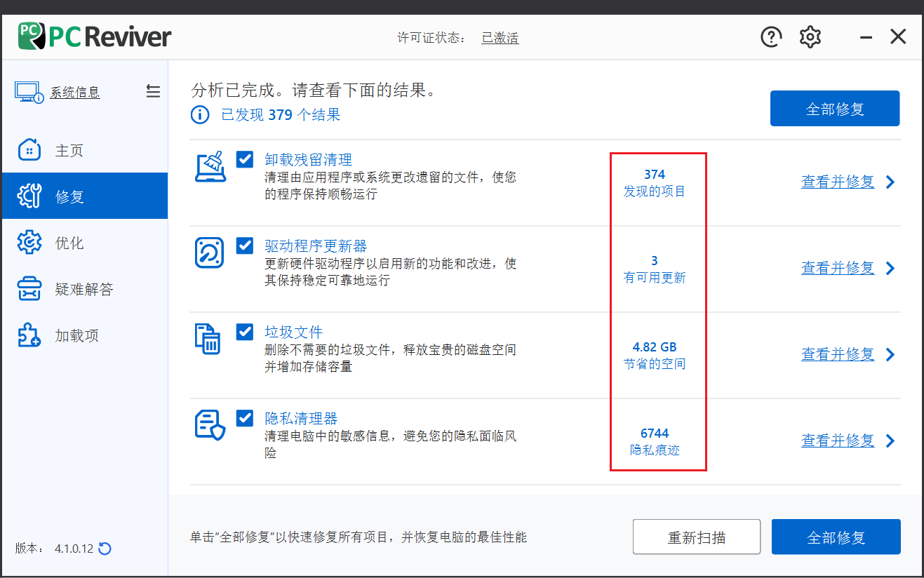Switch to the 优化 sidebar tab
The image size is (924, 578).
coord(84,243)
